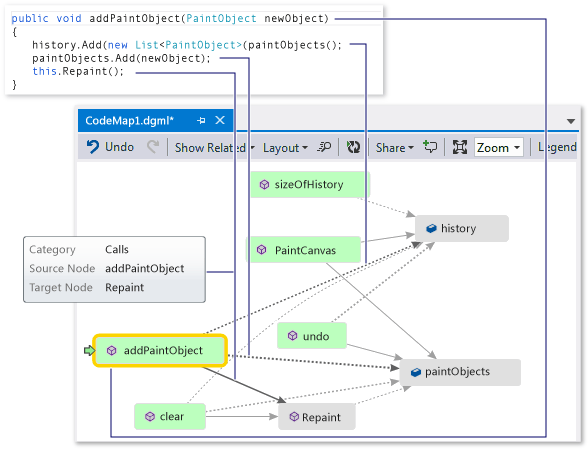Click the Source Node value addPaintObject

pos(144,269)
